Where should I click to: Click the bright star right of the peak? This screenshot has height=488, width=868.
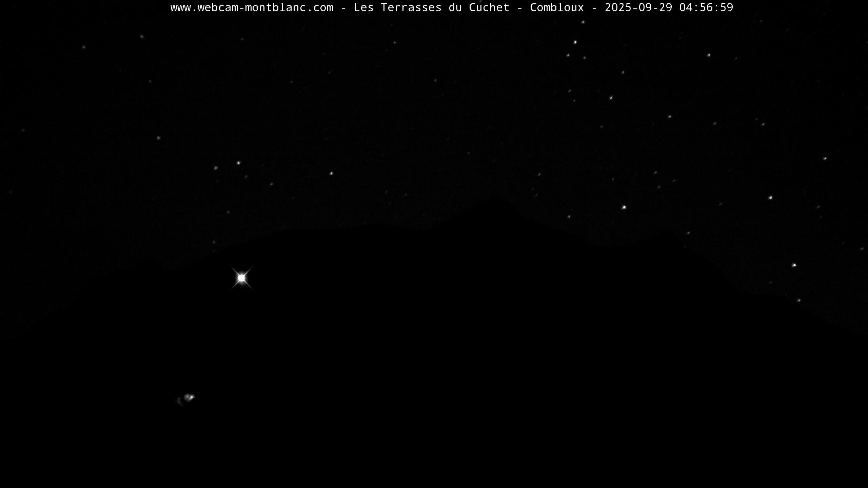pos(624,207)
